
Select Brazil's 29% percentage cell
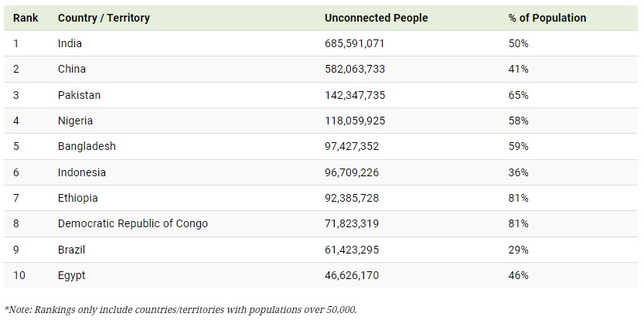tap(518, 250)
